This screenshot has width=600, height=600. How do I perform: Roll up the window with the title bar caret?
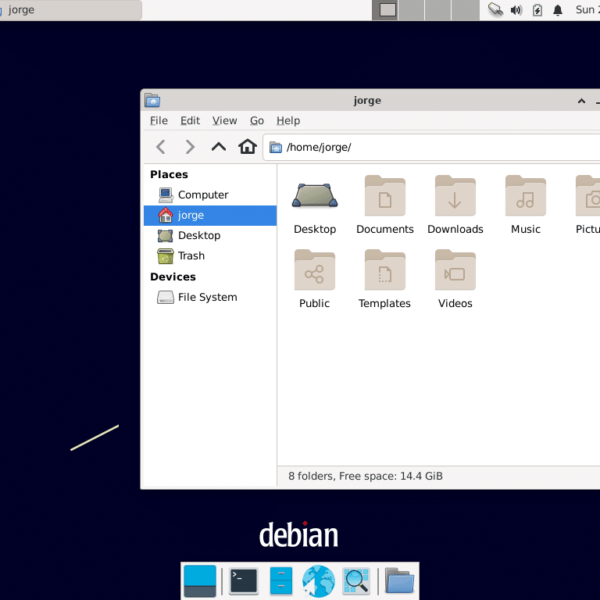click(581, 101)
